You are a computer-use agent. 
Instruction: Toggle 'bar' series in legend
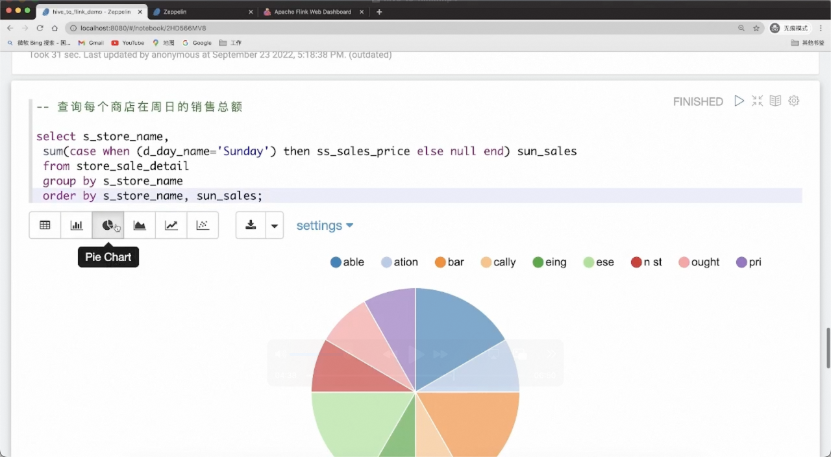click(x=449, y=262)
